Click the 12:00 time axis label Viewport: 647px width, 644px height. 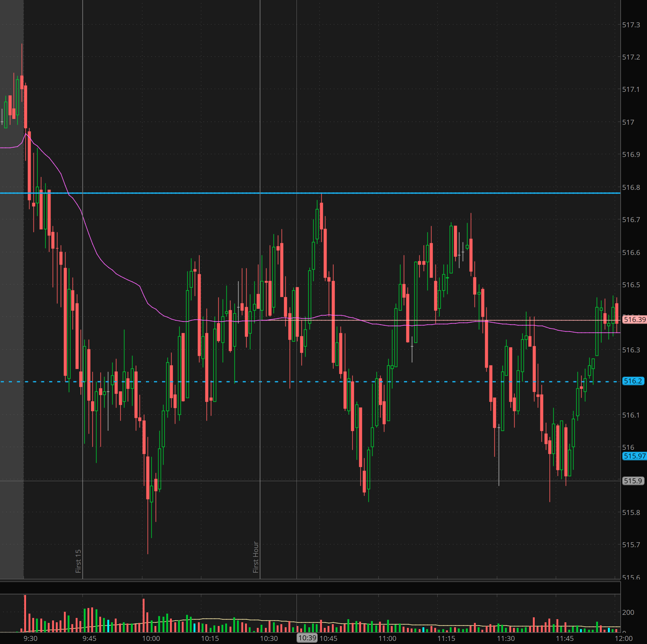(x=623, y=639)
